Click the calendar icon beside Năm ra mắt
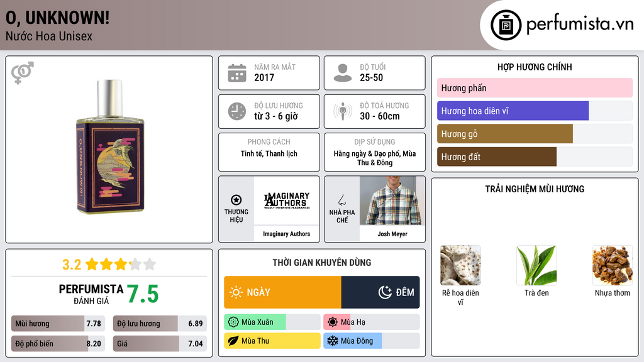 tap(237, 73)
